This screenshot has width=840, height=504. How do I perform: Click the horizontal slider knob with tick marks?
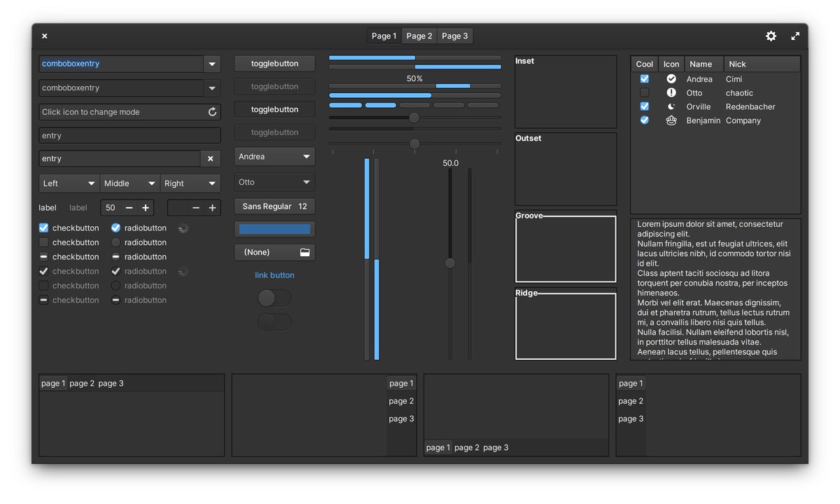point(414,143)
